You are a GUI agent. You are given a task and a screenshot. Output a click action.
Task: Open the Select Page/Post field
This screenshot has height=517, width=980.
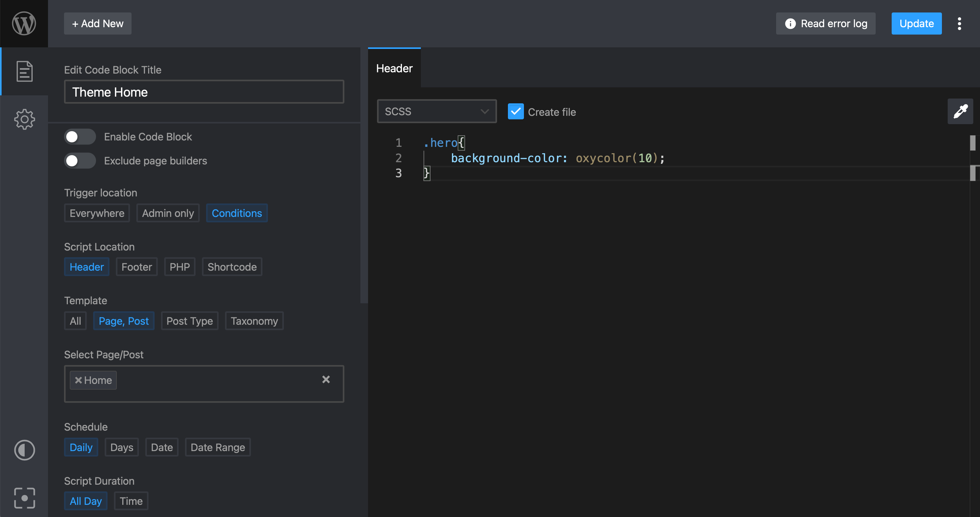[x=204, y=384]
